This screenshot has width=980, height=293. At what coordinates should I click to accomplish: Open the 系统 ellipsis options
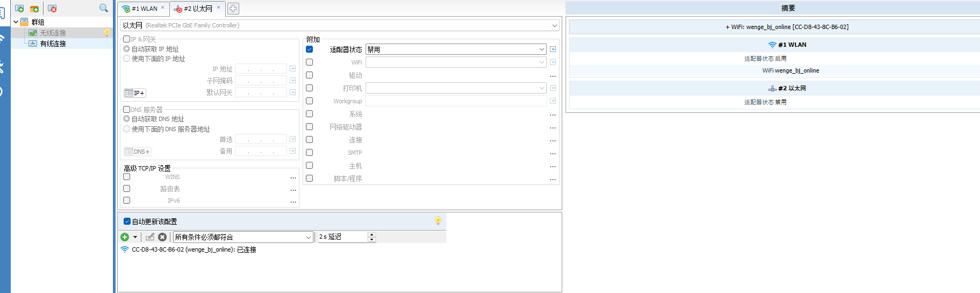(553, 115)
